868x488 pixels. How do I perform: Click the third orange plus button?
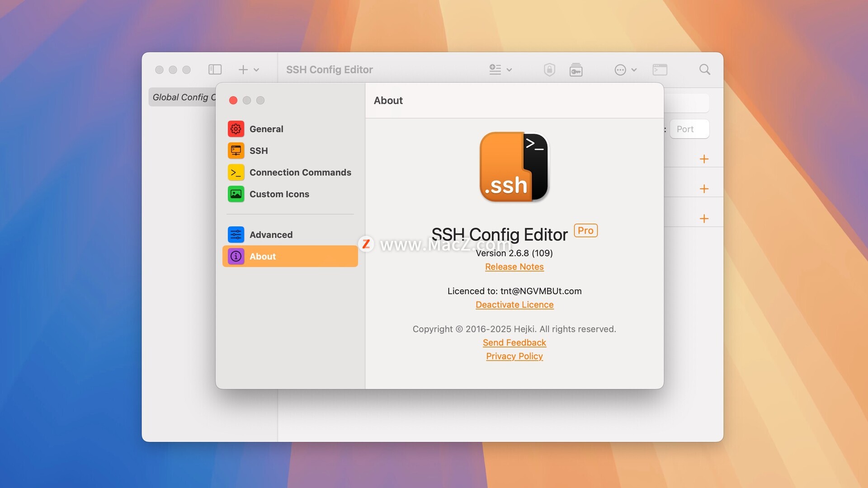(x=704, y=219)
